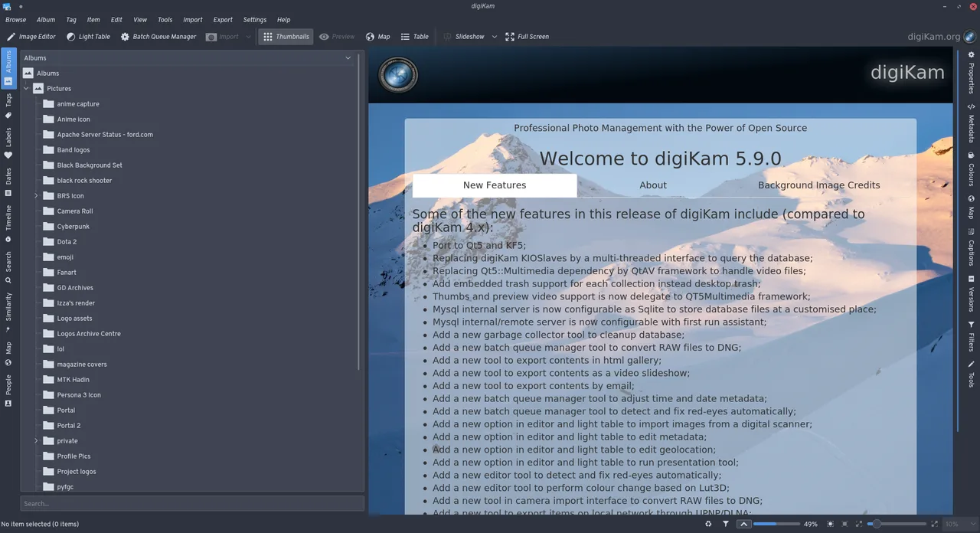This screenshot has width=980, height=533.
Task: Launch the Batch Queue Manager
Action: 158,37
